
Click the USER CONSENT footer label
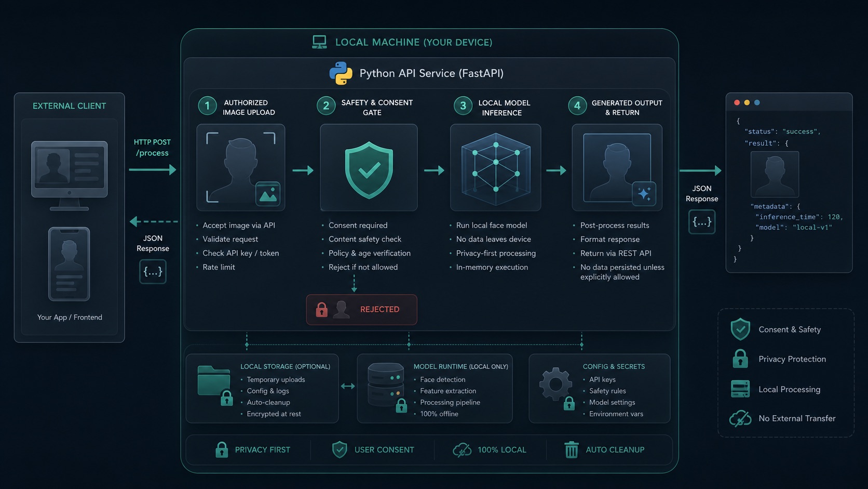384,450
